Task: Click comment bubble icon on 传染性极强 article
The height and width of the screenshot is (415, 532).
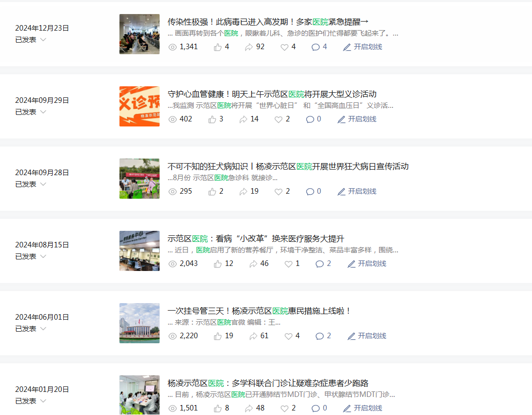Action: point(316,47)
